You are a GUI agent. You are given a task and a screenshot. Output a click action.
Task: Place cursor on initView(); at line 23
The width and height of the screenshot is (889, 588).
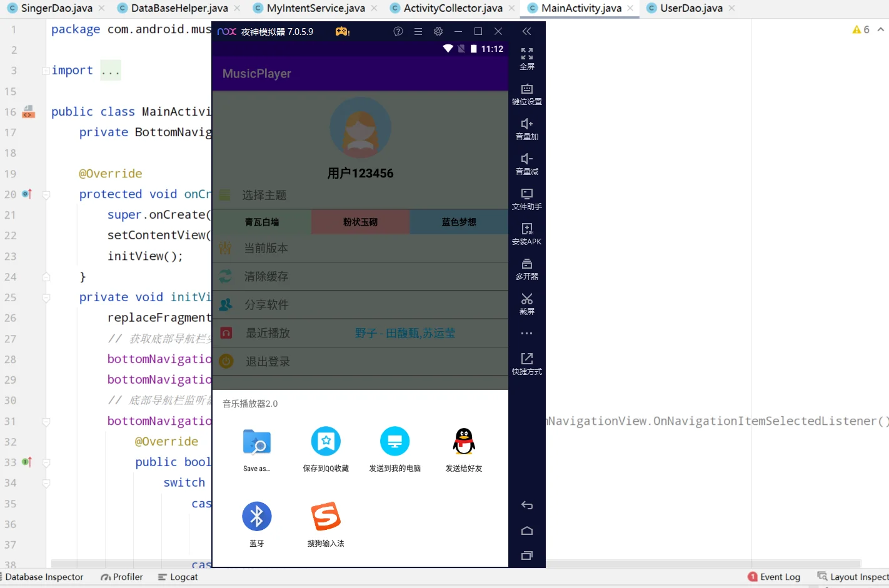pyautogui.click(x=145, y=256)
